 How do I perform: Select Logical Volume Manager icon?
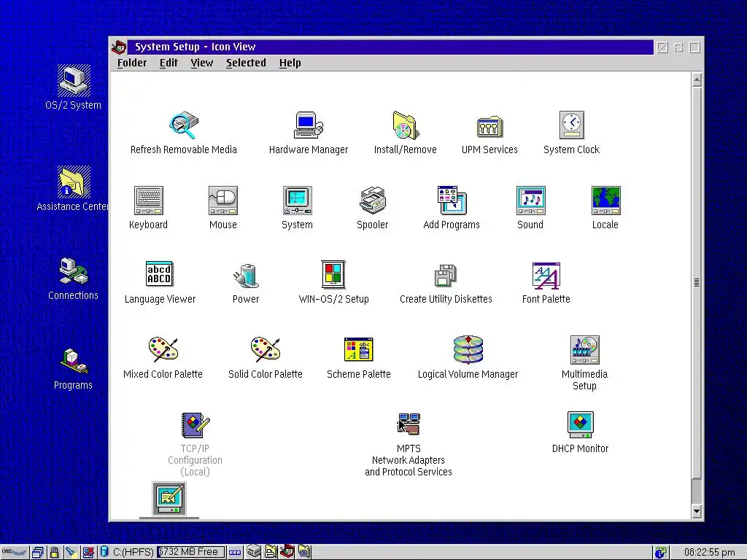(x=468, y=349)
